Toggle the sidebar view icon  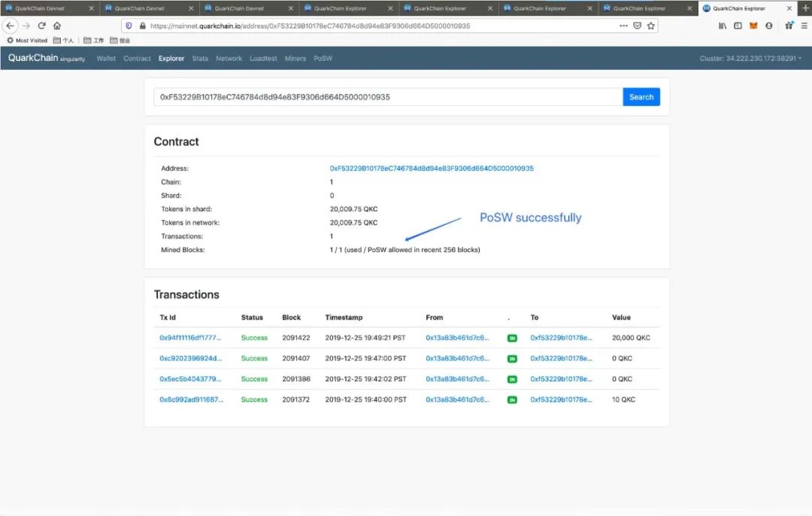point(738,26)
